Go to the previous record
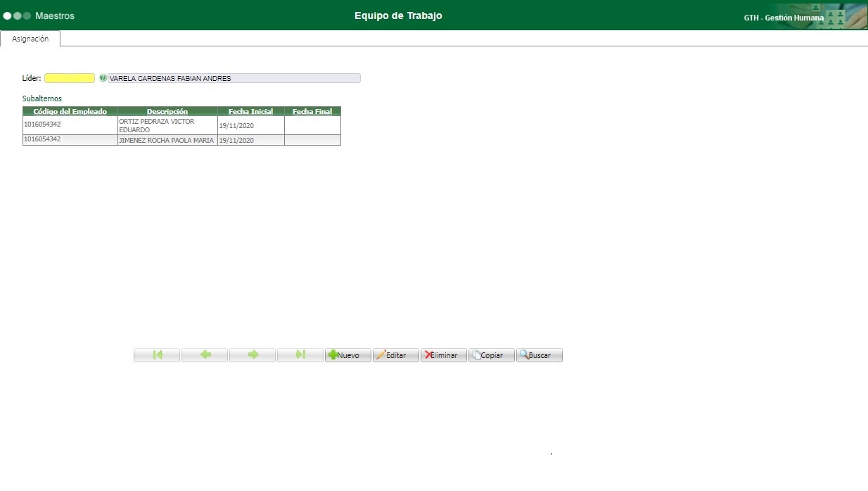Image resolution: width=868 pixels, height=491 pixels. (x=205, y=355)
